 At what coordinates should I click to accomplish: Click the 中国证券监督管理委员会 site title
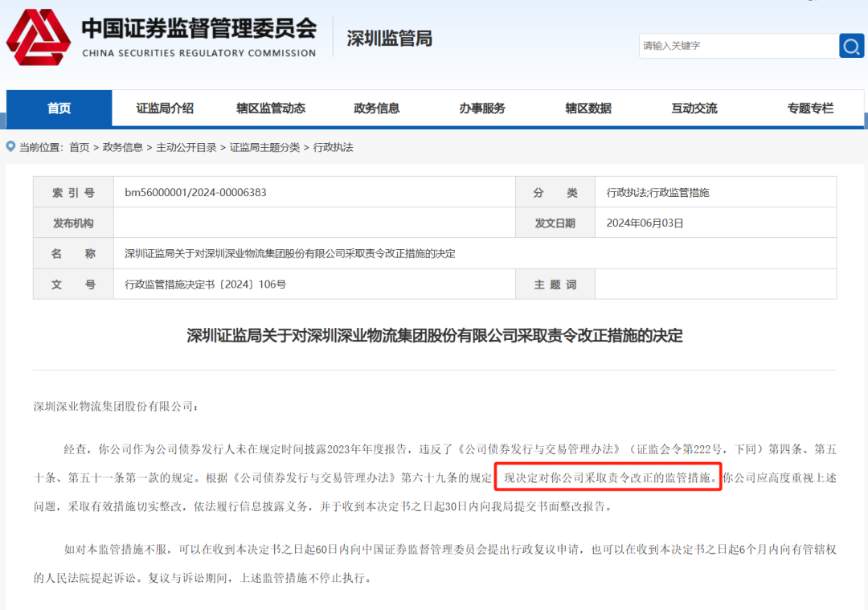(199, 29)
